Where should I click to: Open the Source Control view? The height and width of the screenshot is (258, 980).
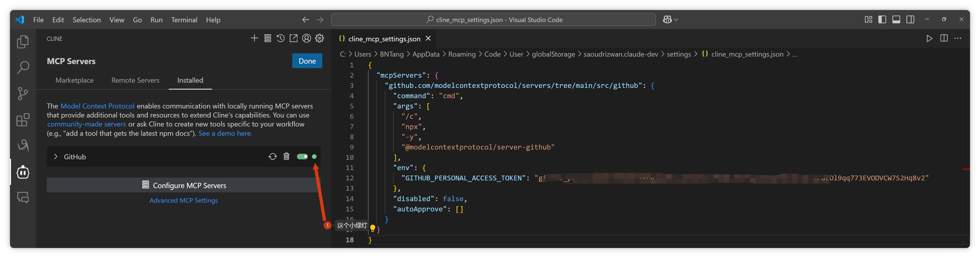(x=23, y=94)
